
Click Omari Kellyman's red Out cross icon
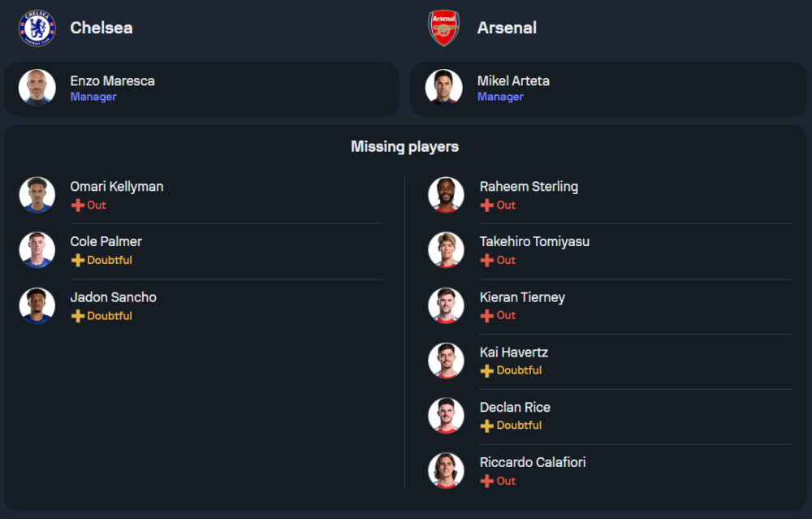78,205
